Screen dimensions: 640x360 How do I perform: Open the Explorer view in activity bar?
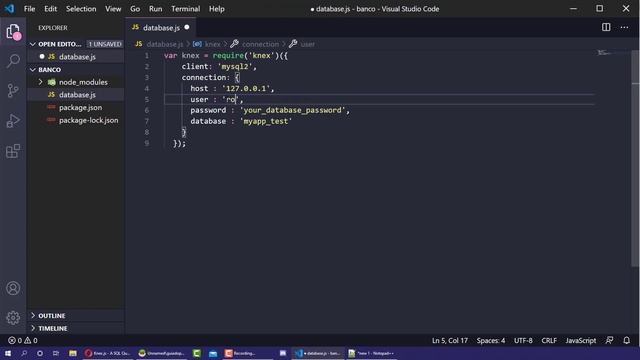[13, 31]
